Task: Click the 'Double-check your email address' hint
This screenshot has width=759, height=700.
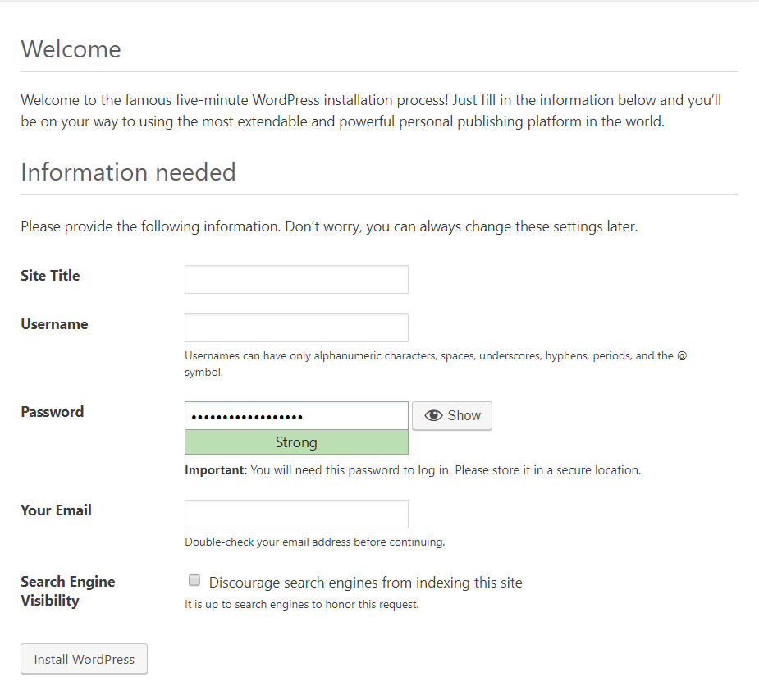Action: click(x=314, y=542)
